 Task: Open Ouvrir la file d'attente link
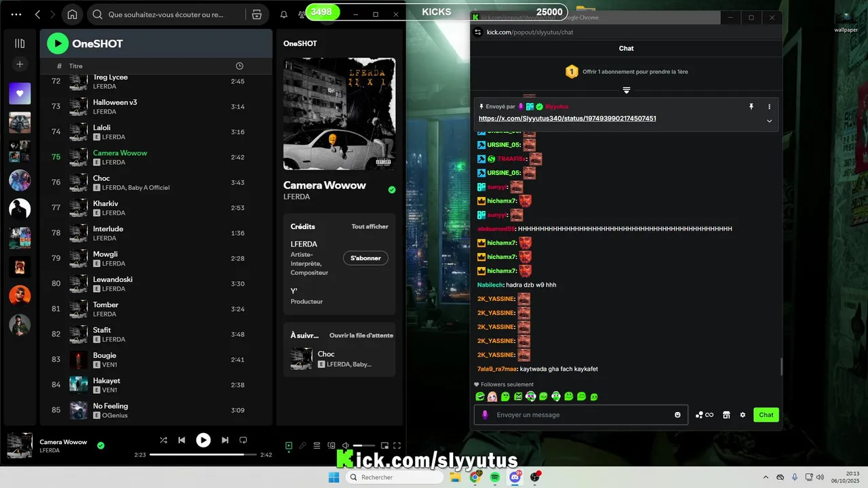point(361,335)
